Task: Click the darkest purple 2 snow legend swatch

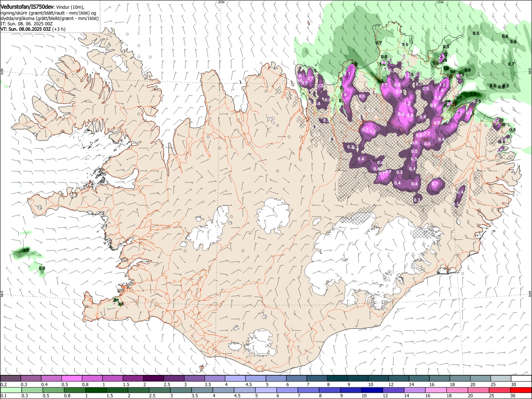Action: (153, 379)
